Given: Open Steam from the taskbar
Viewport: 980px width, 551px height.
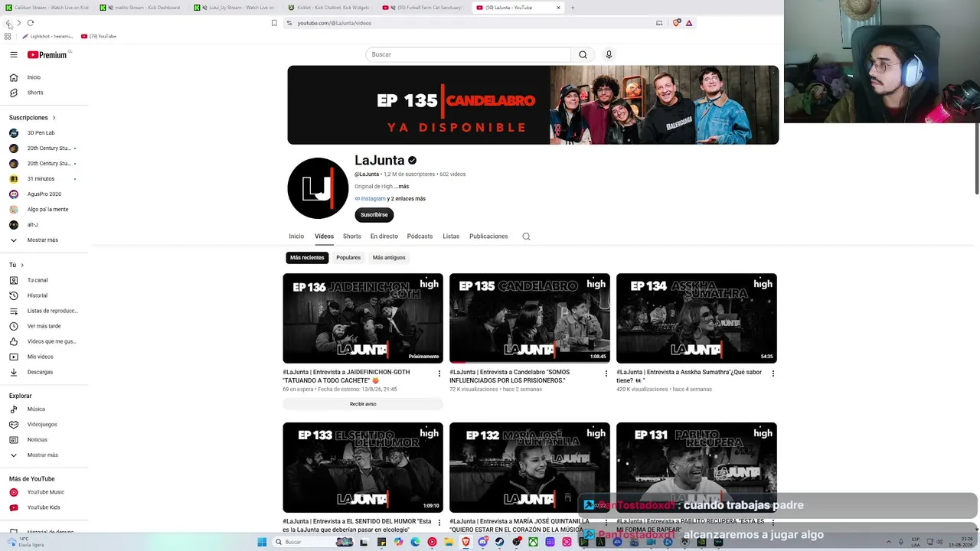Looking at the screenshot, I should pos(500,542).
